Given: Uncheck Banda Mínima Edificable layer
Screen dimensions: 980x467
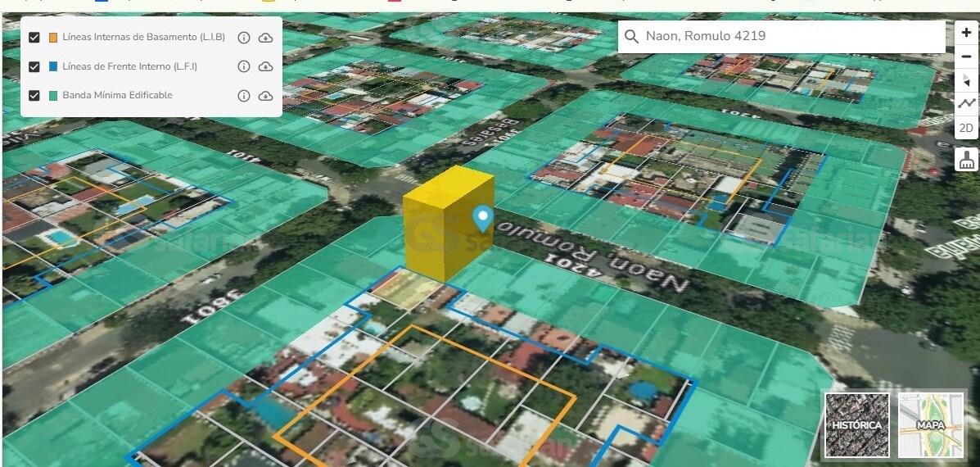Looking at the screenshot, I should pos(34,96).
